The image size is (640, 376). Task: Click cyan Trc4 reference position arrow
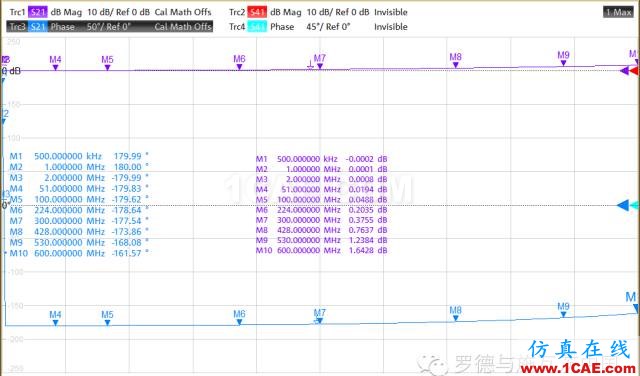click(x=635, y=205)
